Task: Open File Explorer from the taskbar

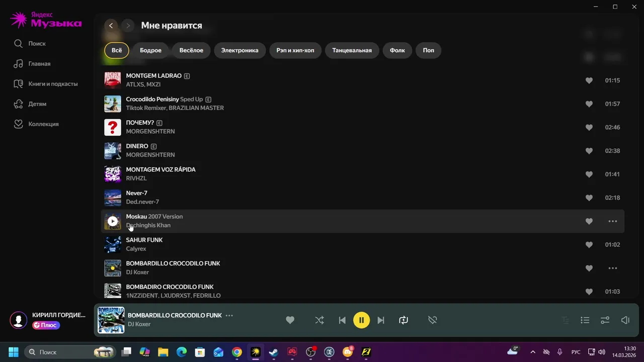Action: tap(163, 352)
